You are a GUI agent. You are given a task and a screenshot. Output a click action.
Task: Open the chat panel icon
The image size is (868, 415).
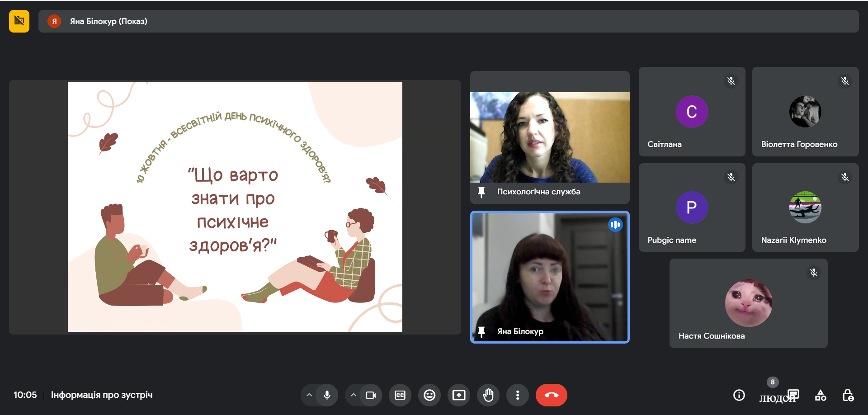point(793,395)
